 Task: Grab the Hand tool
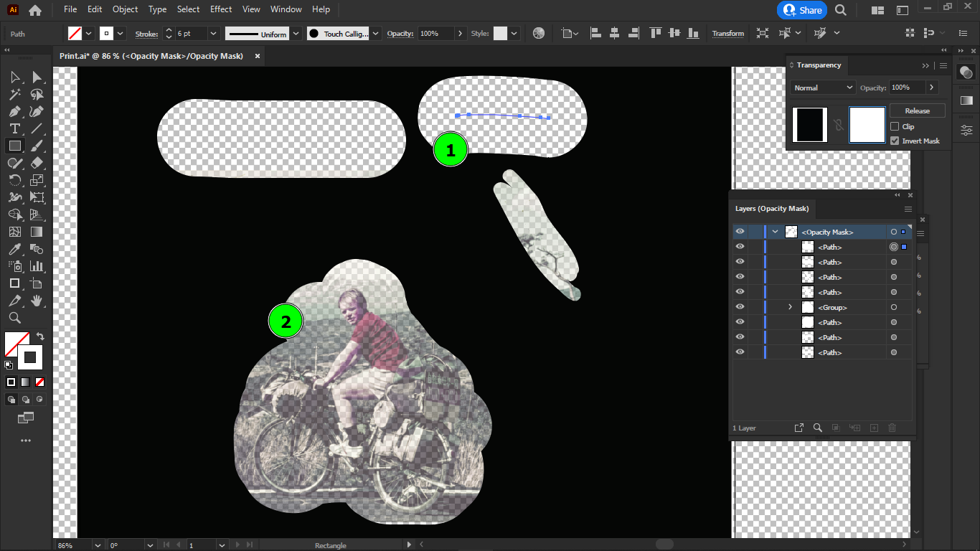tap(37, 301)
